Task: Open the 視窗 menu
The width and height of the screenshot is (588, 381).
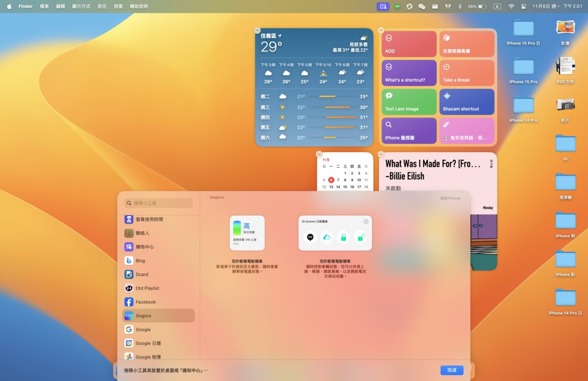Action: click(x=118, y=6)
